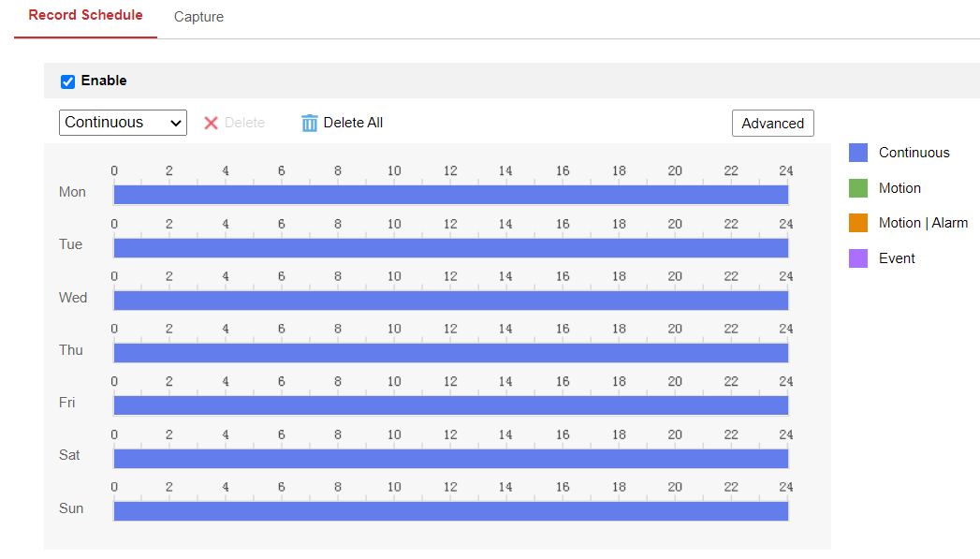
Task: Pick the orange Motion | Alarm swatch
Action: pyautogui.click(x=858, y=223)
